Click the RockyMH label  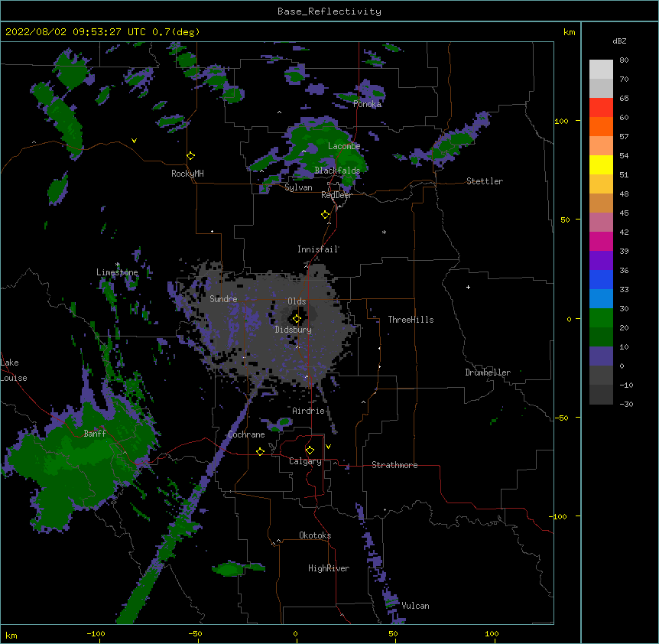187,174
